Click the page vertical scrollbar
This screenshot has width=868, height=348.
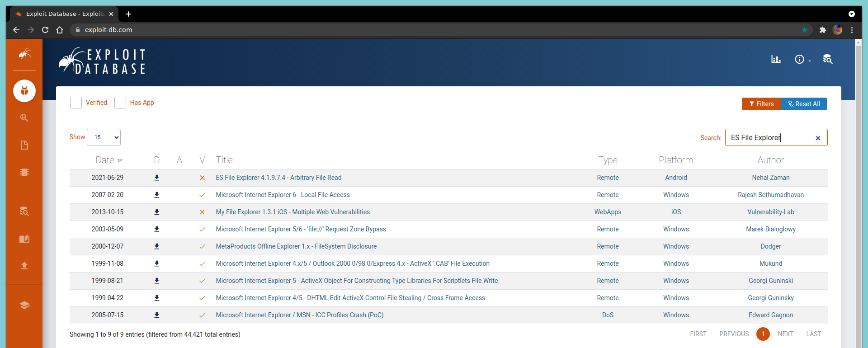tap(858, 193)
